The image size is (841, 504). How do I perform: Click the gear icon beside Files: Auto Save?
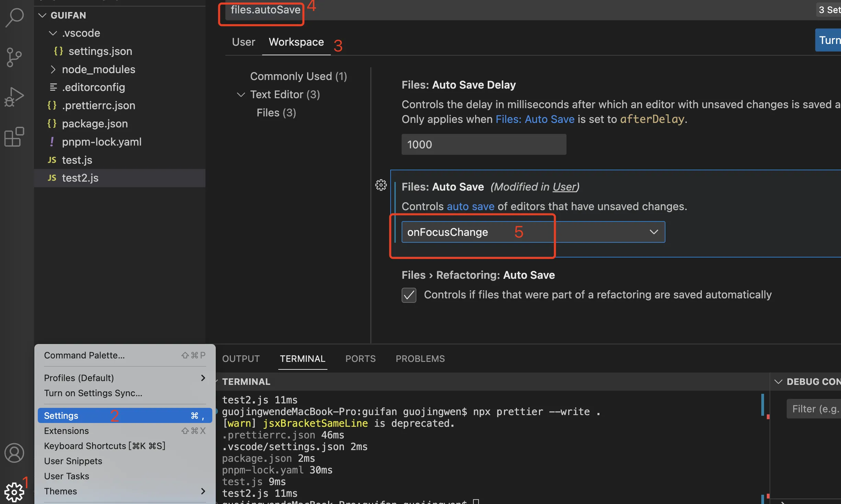381,185
